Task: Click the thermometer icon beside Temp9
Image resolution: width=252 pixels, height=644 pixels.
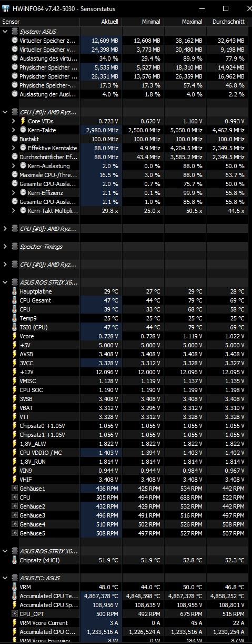Action: [x=14, y=318]
